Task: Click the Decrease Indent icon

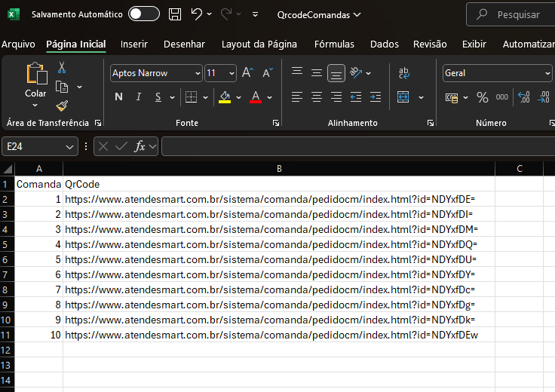Action: [x=356, y=97]
